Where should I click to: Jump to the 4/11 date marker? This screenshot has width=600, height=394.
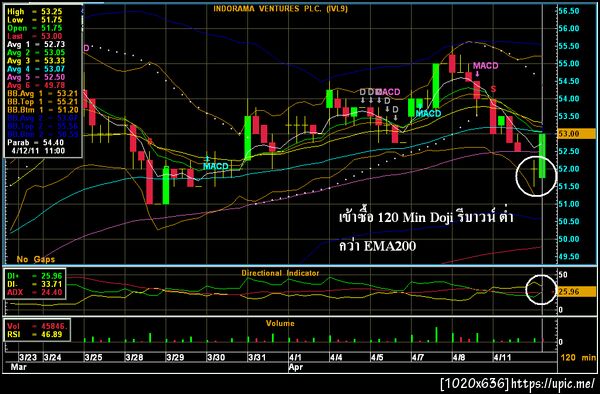point(502,358)
